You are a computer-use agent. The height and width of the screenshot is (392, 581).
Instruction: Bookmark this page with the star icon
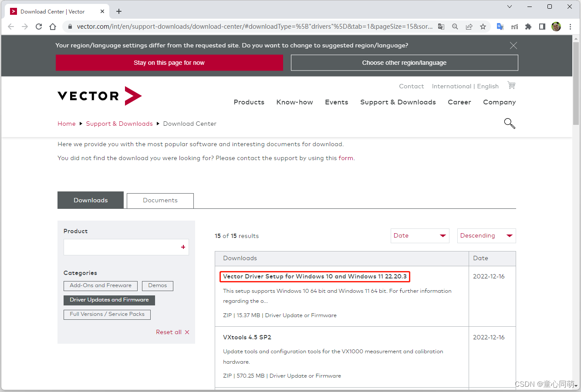pyautogui.click(x=483, y=27)
